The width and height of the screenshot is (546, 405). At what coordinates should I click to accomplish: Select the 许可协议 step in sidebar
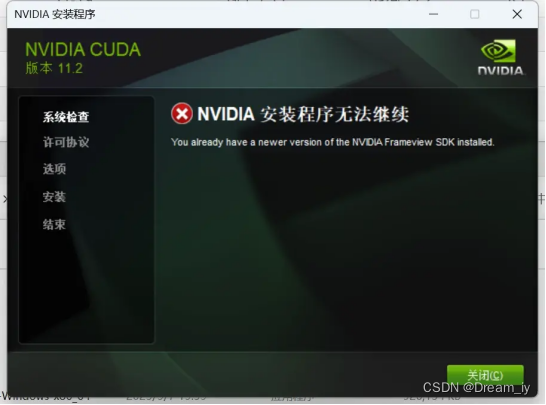(x=66, y=142)
